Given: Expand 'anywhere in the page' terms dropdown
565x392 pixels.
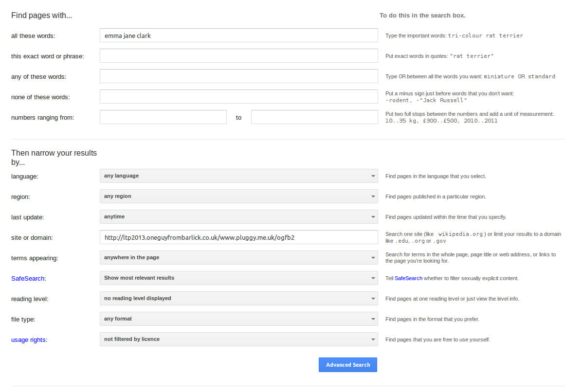Looking at the screenshot, I should coord(238,258).
